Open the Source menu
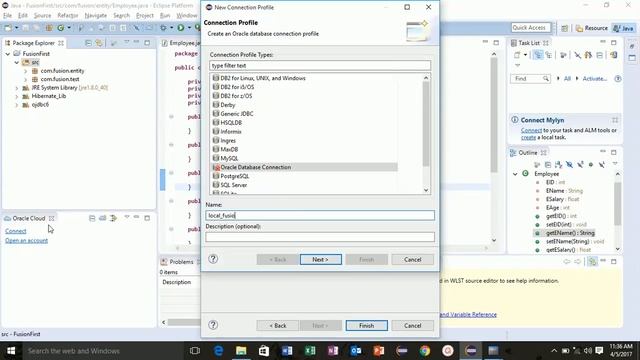 (x=42, y=16)
